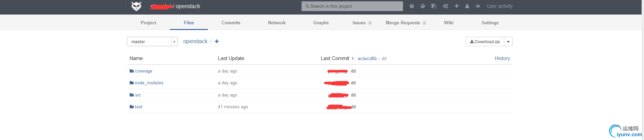
Task: Open the coverage folder
Action: 143,71
